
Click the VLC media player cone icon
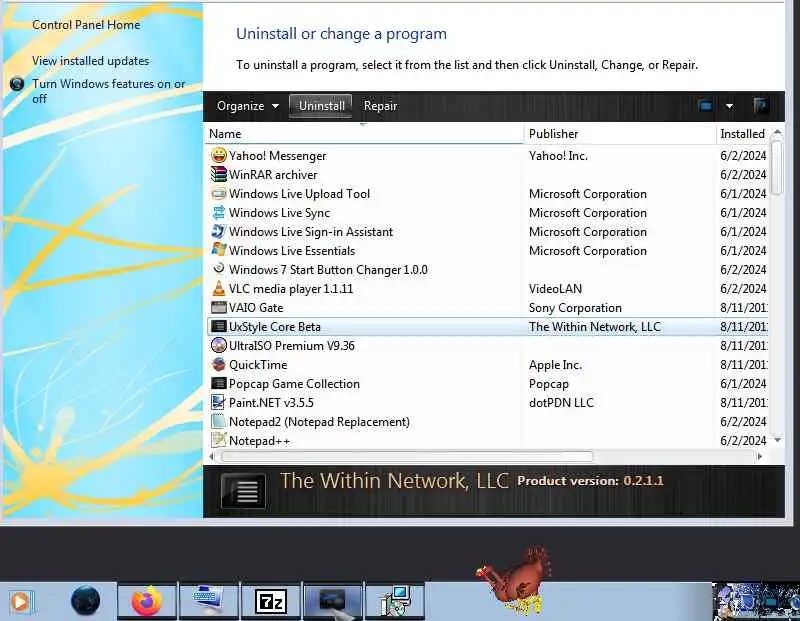pos(219,288)
